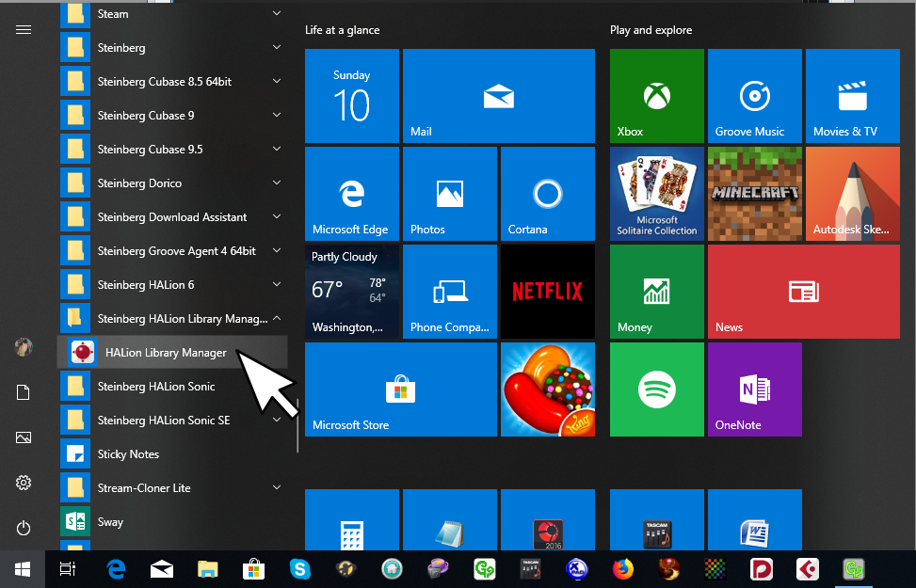
Task: Open Settings gear in Start sidebar
Action: [24, 483]
